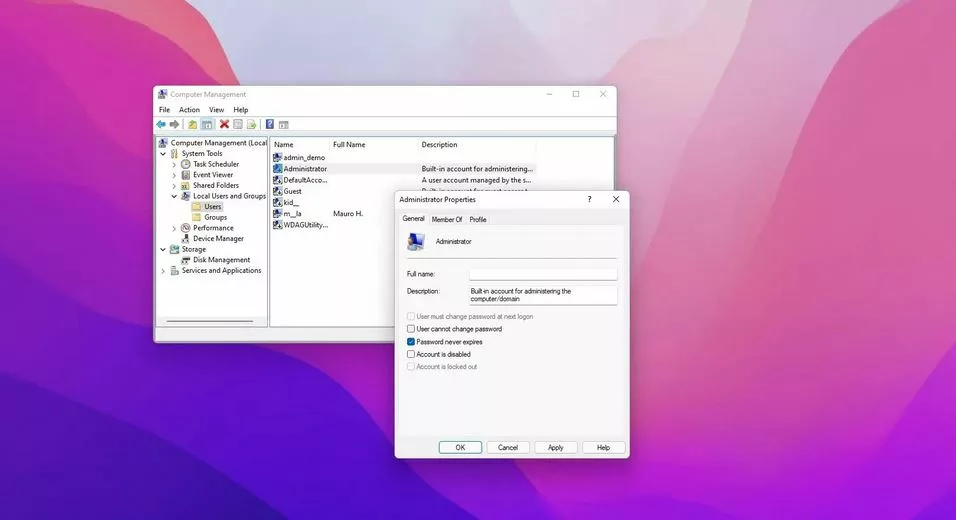
Task: Close the Administrator Properties dialog
Action: pos(616,199)
